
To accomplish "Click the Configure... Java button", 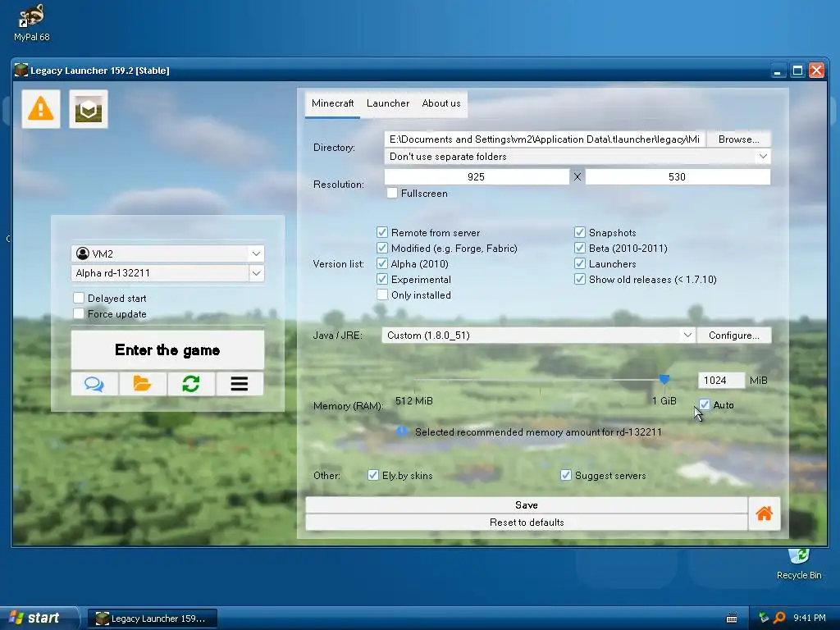I will pyautogui.click(x=734, y=336).
